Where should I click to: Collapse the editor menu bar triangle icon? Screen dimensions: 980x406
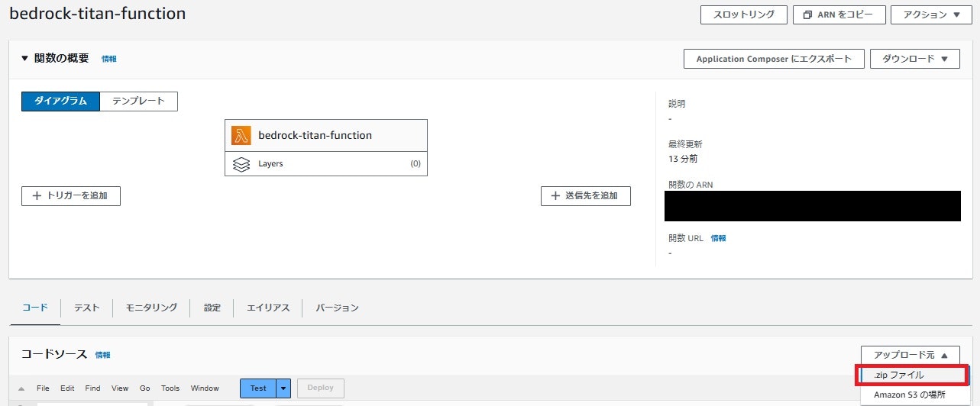(x=21, y=389)
